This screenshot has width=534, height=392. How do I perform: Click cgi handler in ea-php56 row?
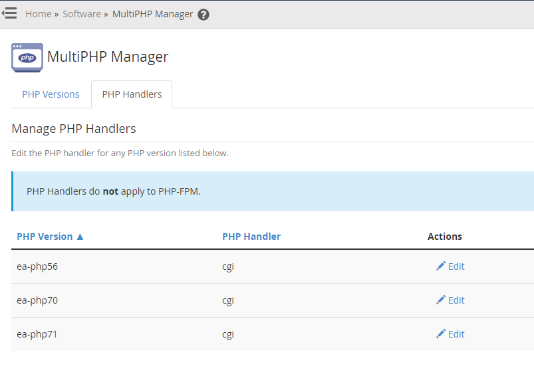(228, 267)
